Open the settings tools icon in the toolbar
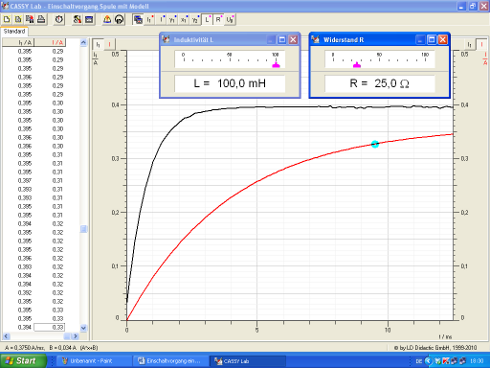This screenshot has width=490, height=368. pyautogui.click(x=77, y=20)
